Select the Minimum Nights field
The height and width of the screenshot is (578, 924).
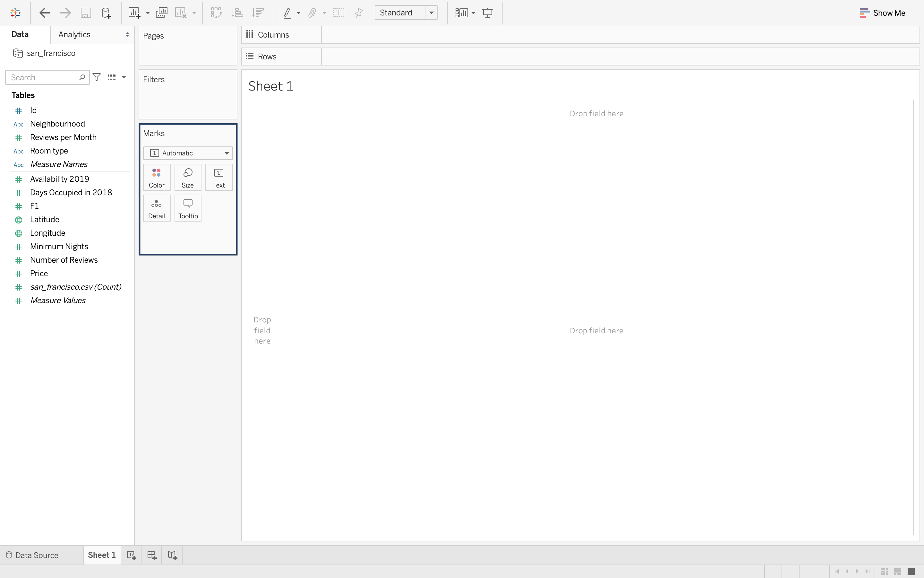[x=59, y=247]
